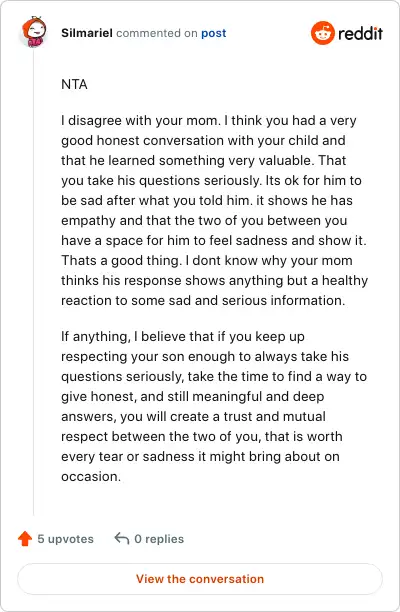Viewport: 400px width, 612px height.
Task: Click the "5 upvotes" count label
Action: [66, 539]
